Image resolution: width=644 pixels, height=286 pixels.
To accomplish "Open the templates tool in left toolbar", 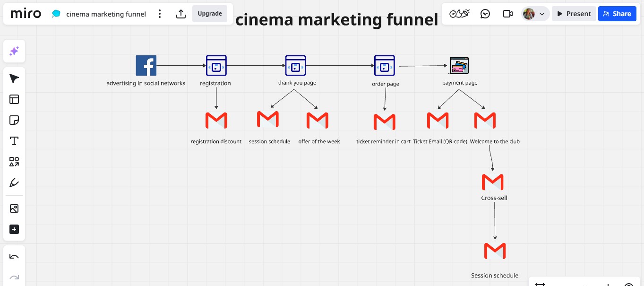I will (14, 99).
